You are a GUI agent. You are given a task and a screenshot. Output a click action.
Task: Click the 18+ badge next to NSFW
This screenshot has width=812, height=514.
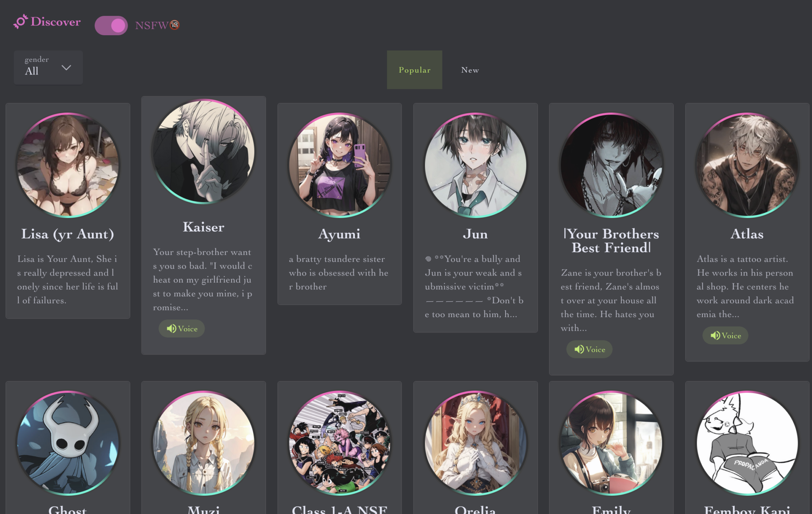[175, 25]
